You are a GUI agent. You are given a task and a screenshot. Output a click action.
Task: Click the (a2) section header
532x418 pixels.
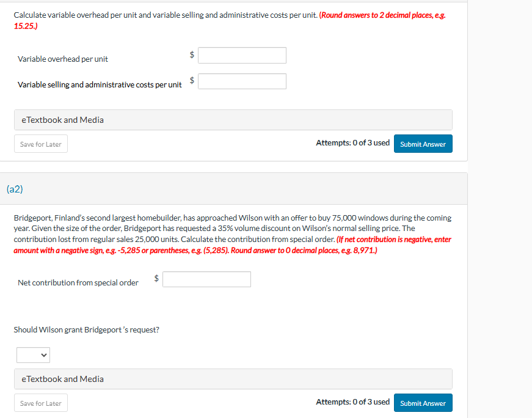[x=15, y=189]
